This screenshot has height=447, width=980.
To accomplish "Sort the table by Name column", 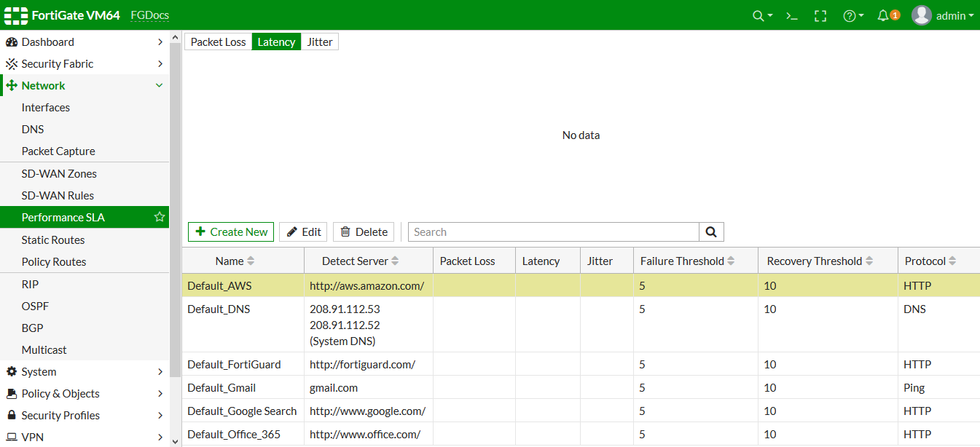I will pos(233,260).
